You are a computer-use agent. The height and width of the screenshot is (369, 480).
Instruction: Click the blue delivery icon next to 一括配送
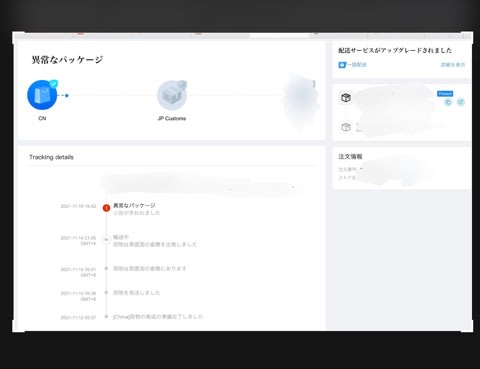tap(342, 65)
